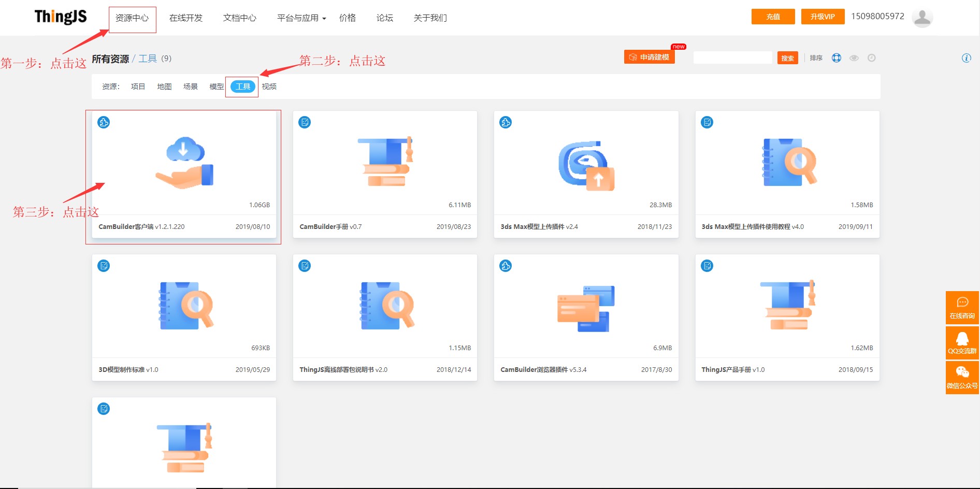The width and height of the screenshot is (980, 489).
Task: Open the 在线咨询 chat widget
Action: (x=962, y=308)
